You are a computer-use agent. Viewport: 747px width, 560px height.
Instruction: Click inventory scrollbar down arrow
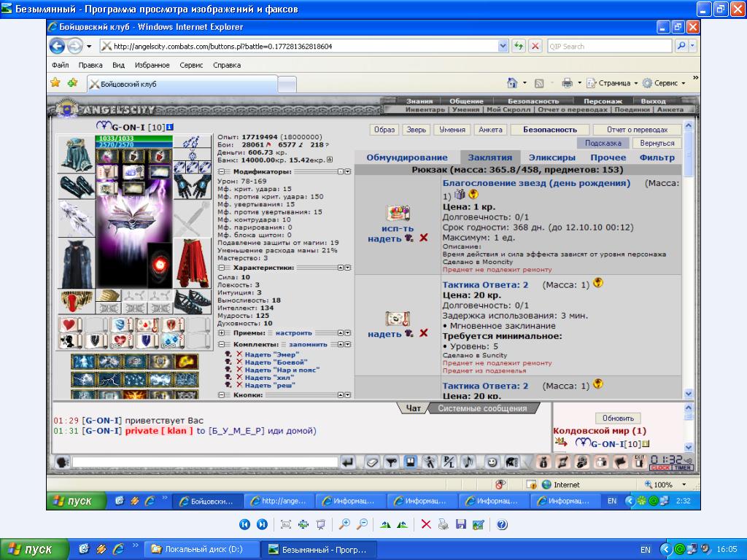[x=689, y=394]
